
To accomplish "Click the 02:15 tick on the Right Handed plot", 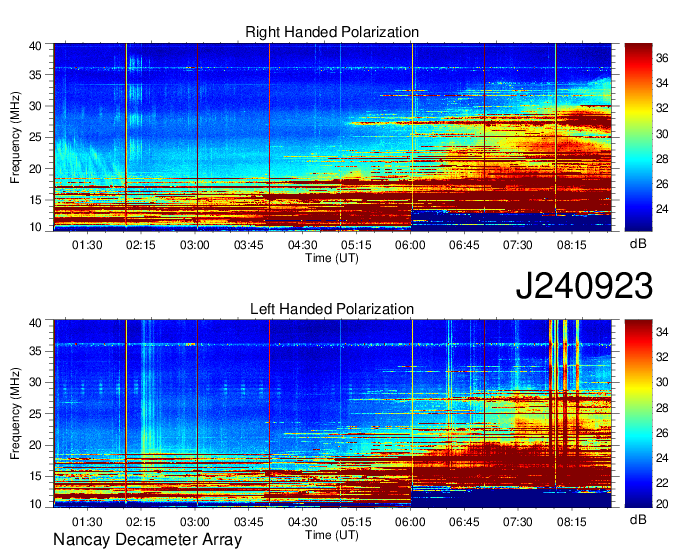I will click(x=141, y=245).
